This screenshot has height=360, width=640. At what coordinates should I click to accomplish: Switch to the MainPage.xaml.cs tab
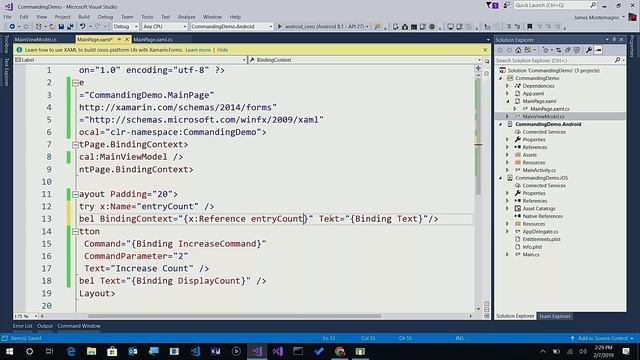point(153,40)
